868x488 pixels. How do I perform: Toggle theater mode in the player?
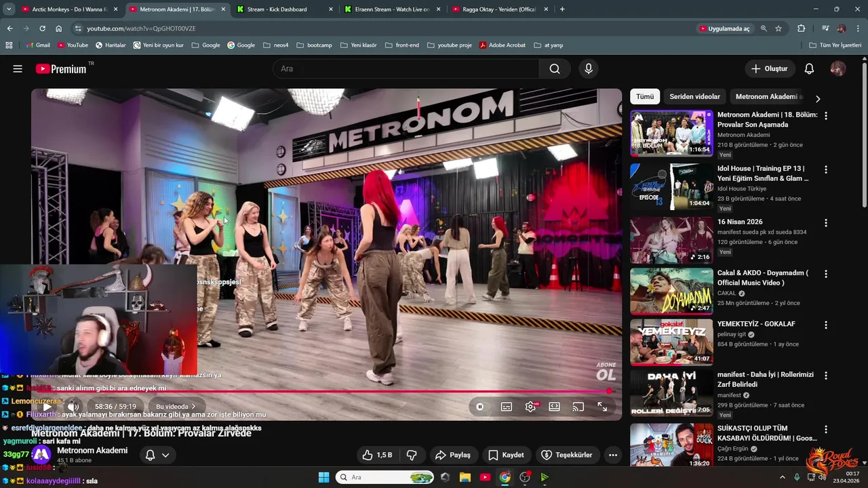coord(555,407)
